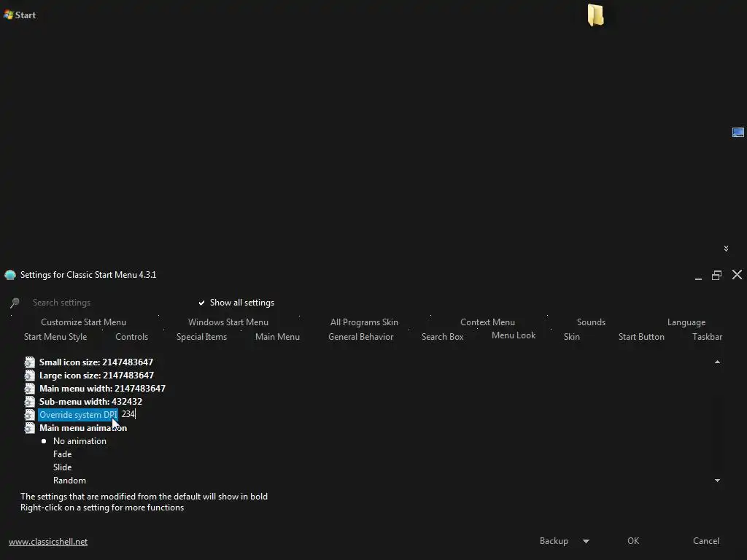Switch to the Start Button tab
Viewport: 747px width, 560px height.
pos(641,337)
